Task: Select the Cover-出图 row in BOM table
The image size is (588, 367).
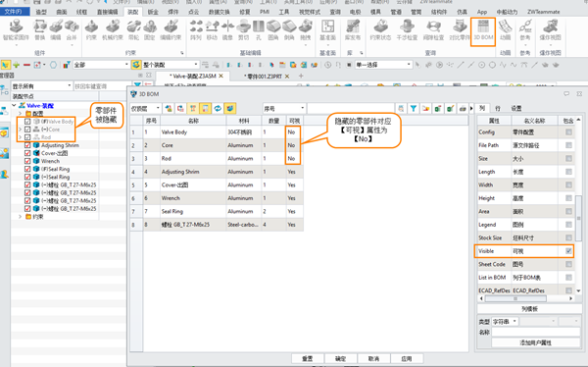Action: [x=217, y=184]
